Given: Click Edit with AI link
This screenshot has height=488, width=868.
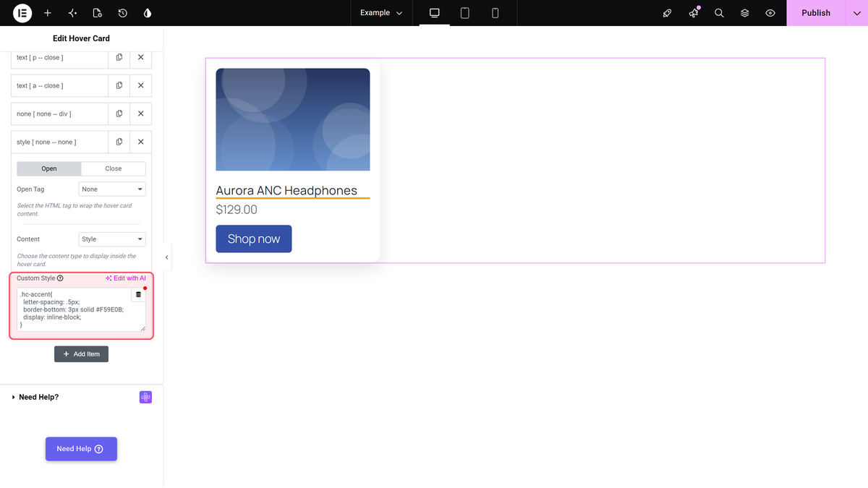Looking at the screenshot, I should pyautogui.click(x=126, y=278).
